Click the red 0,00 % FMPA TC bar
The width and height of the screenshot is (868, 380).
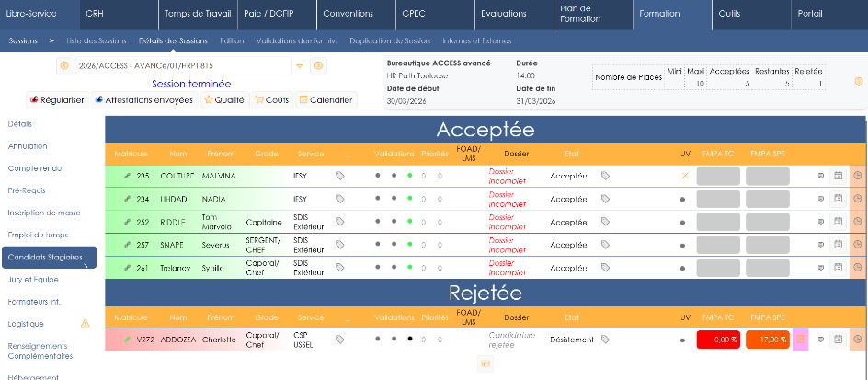point(718,340)
